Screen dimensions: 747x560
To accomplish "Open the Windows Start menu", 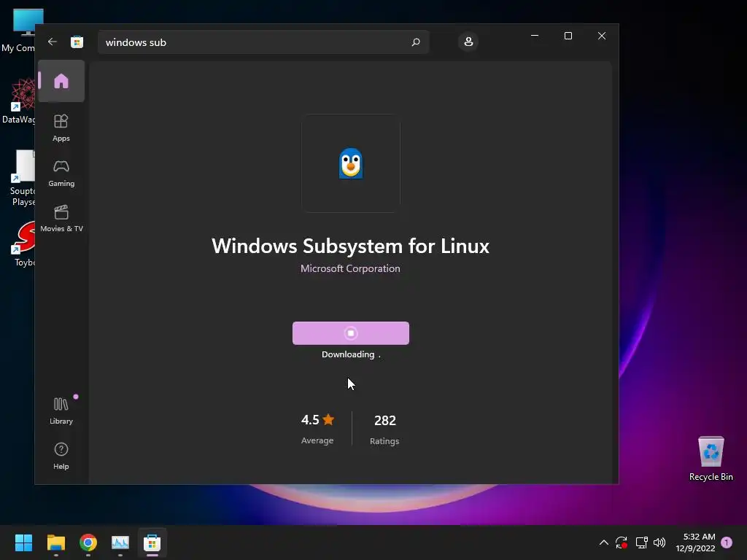I will [23, 542].
